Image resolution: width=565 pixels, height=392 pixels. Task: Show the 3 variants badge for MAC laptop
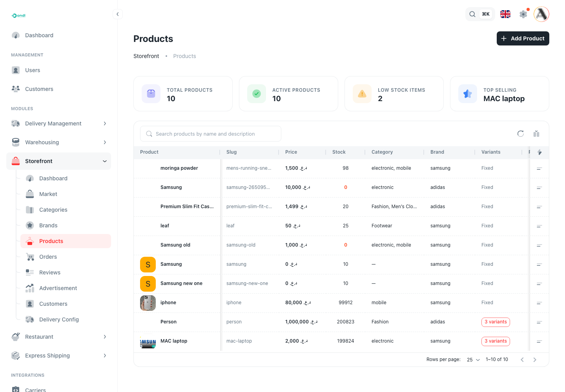(x=496, y=341)
